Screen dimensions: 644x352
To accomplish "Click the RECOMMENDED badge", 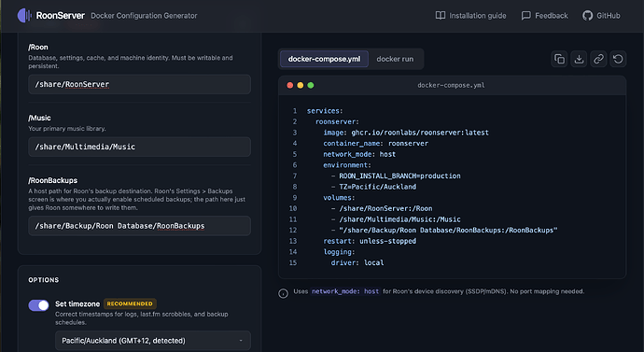I will pyautogui.click(x=130, y=303).
